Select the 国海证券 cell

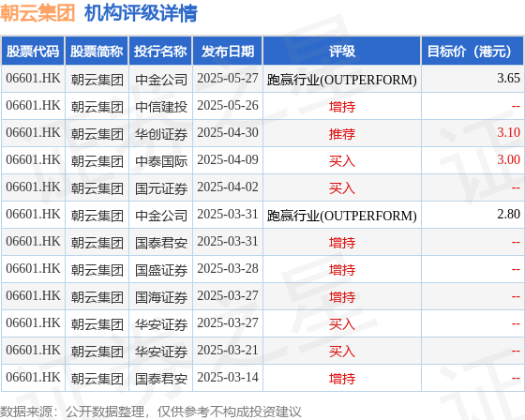coord(161,297)
